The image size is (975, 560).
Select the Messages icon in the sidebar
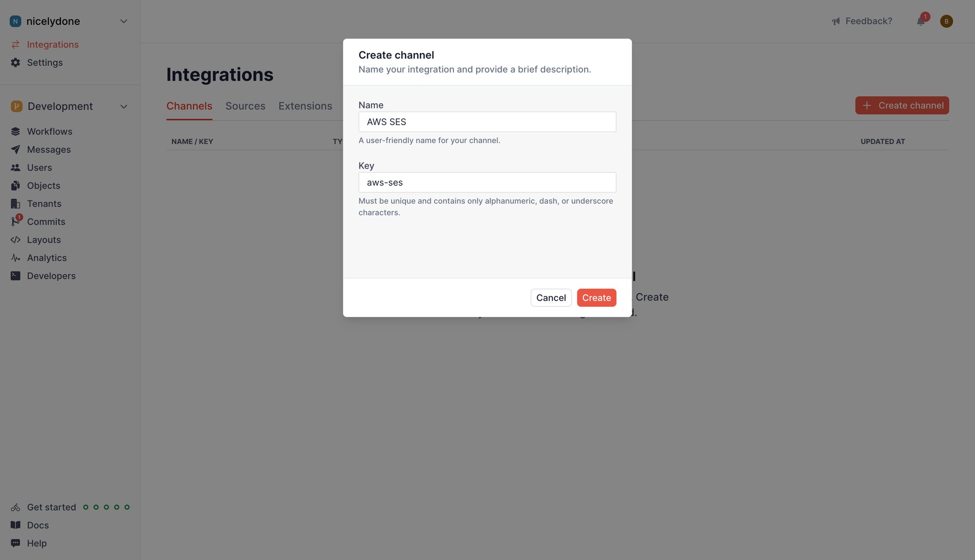pos(15,149)
